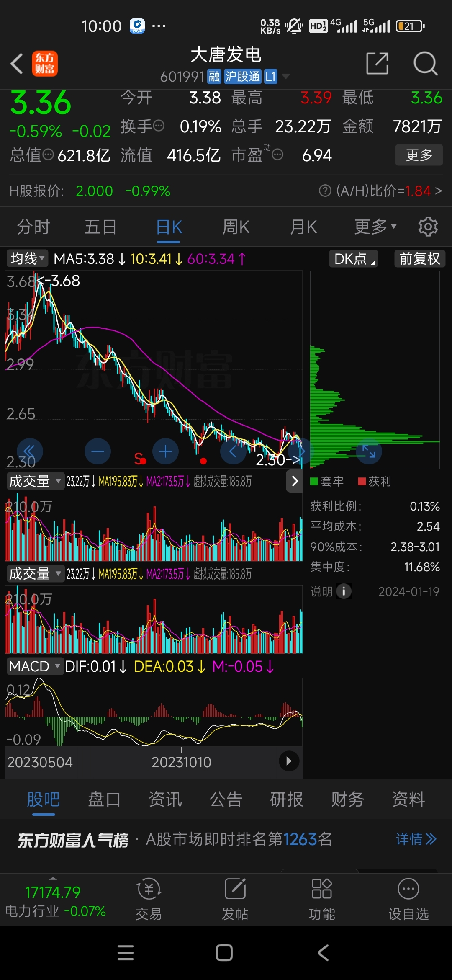The width and height of the screenshot is (452, 980).
Task: Open the 公告 tab
Action: [x=226, y=799]
